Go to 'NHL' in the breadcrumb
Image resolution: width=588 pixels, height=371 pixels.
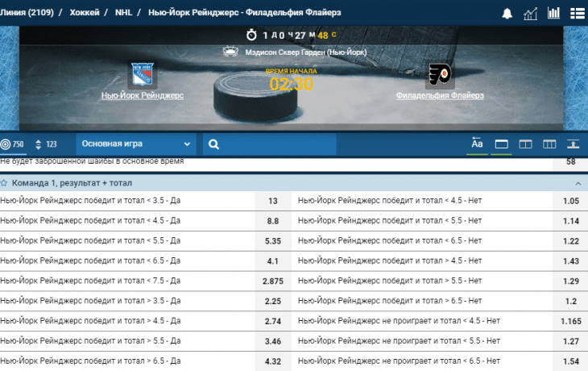coord(124,13)
